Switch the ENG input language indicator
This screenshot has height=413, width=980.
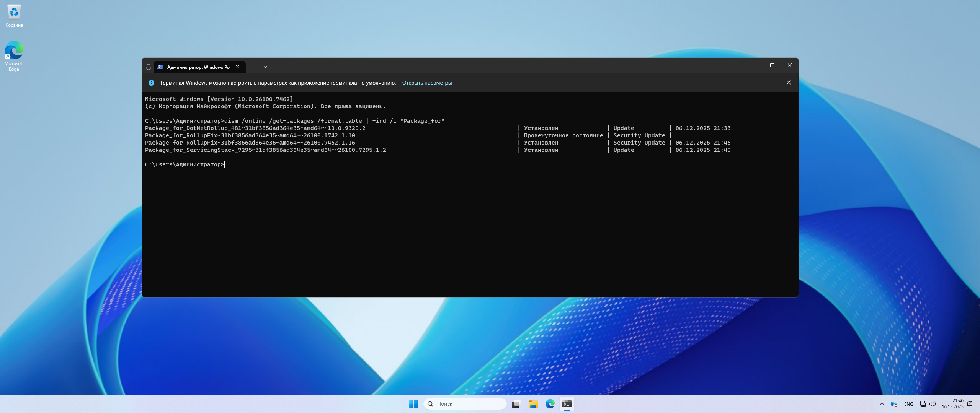point(908,404)
